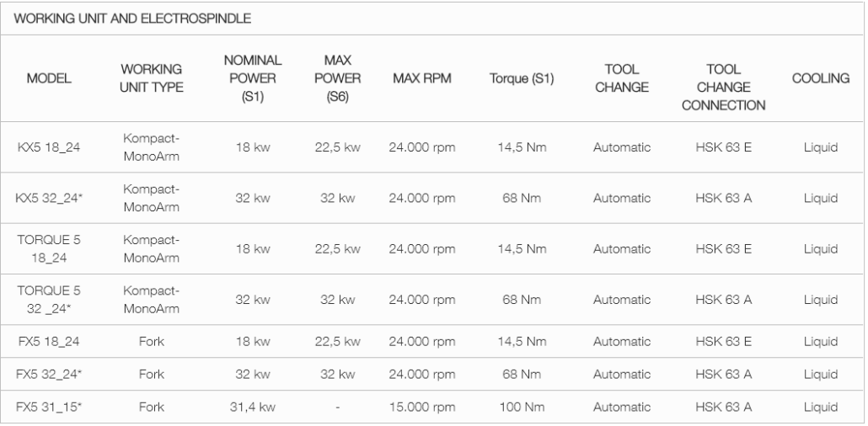Select HSK 63 E in KX5 18_24 row
The height and width of the screenshot is (426, 868).
tap(724, 147)
